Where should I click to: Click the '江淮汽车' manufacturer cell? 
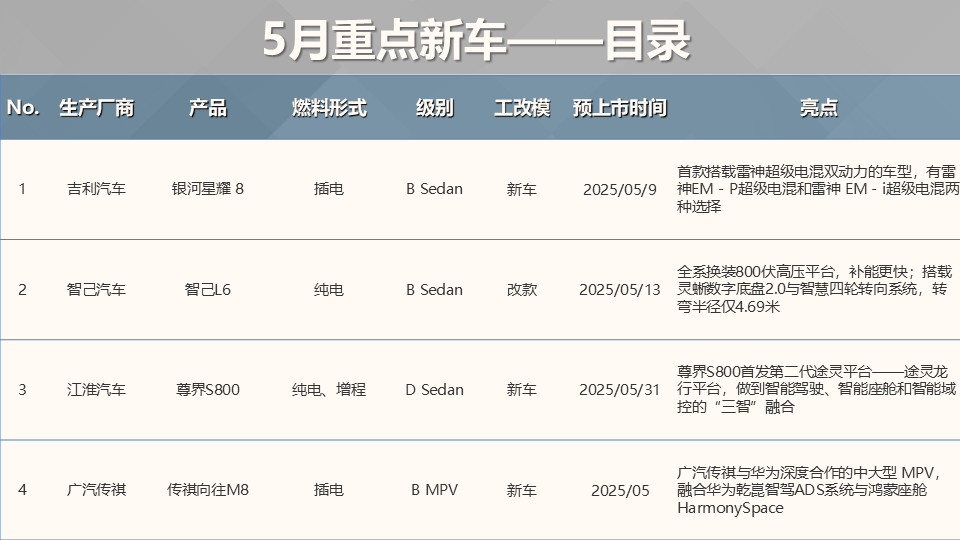[x=96, y=389]
